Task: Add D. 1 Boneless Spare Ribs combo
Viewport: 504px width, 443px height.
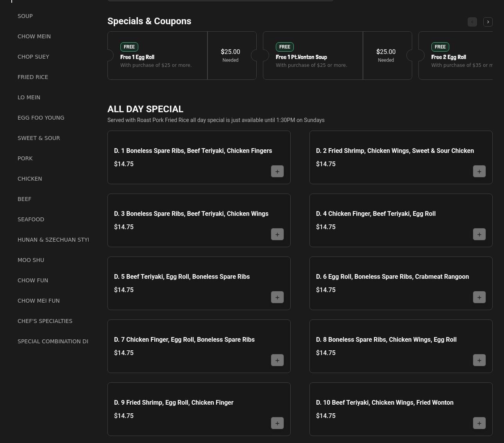Action: (277, 171)
